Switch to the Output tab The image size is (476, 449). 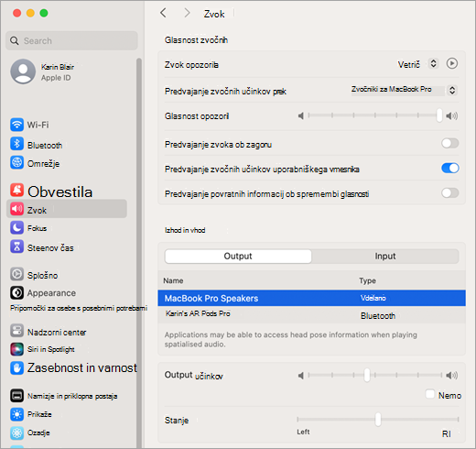[x=238, y=256]
